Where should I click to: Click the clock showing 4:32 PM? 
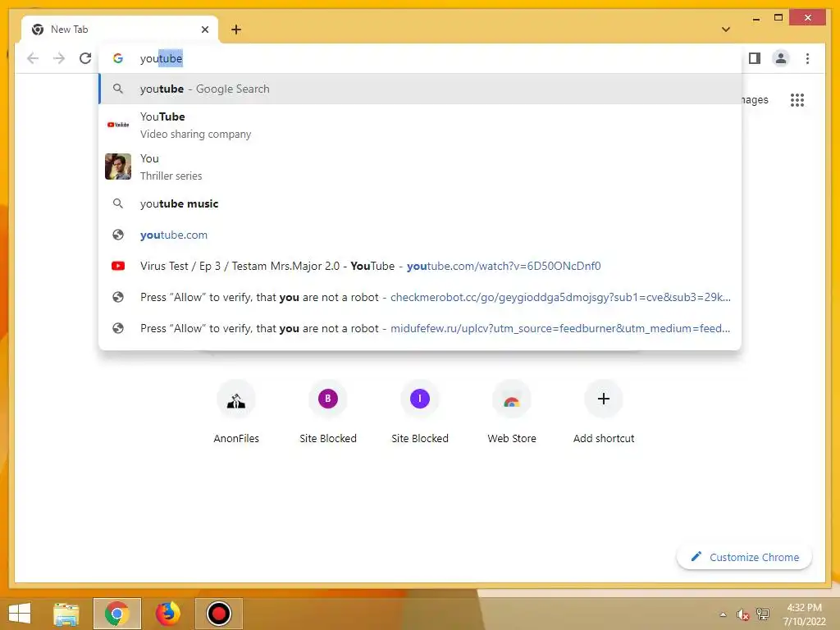pos(804,614)
